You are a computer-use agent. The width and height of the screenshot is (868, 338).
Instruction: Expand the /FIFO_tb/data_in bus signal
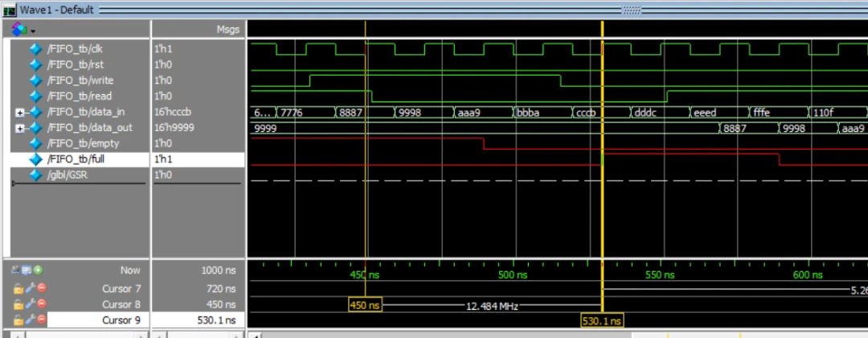(19, 112)
